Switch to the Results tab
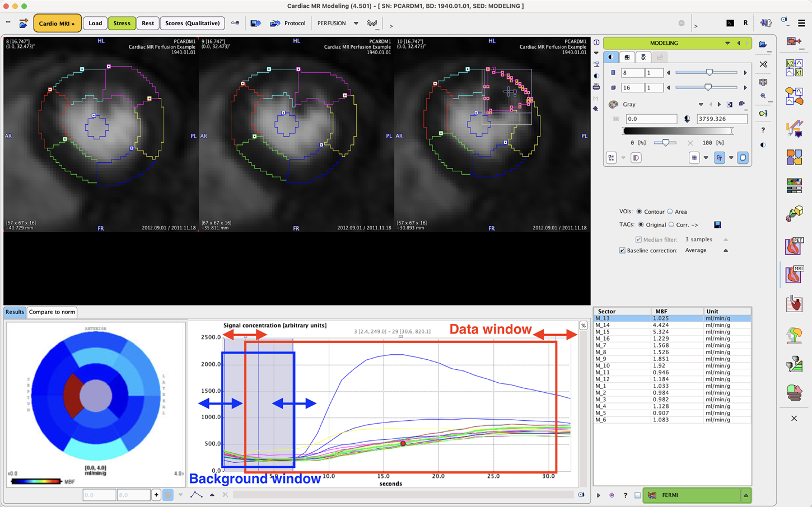The image size is (812, 507). (x=15, y=312)
